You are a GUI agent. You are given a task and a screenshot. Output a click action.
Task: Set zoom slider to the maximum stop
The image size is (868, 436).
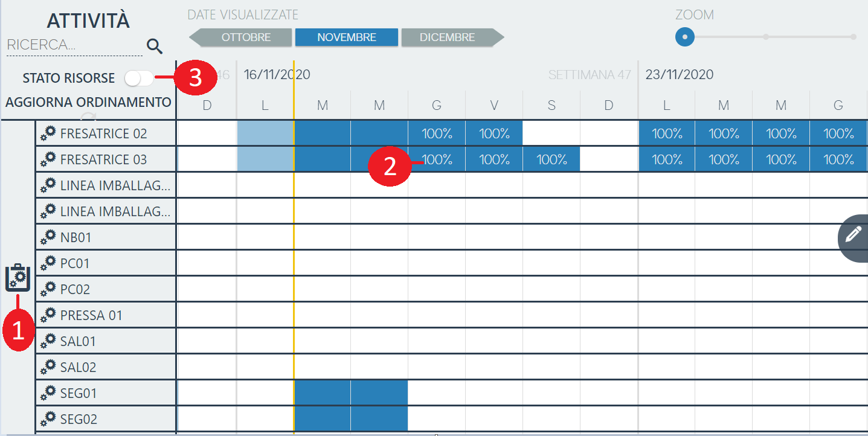pos(853,37)
